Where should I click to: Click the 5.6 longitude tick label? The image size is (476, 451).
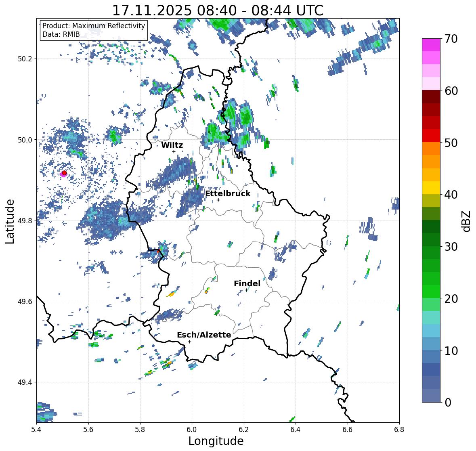coord(88,430)
